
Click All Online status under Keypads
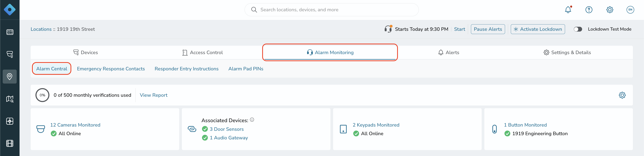[x=372, y=133]
